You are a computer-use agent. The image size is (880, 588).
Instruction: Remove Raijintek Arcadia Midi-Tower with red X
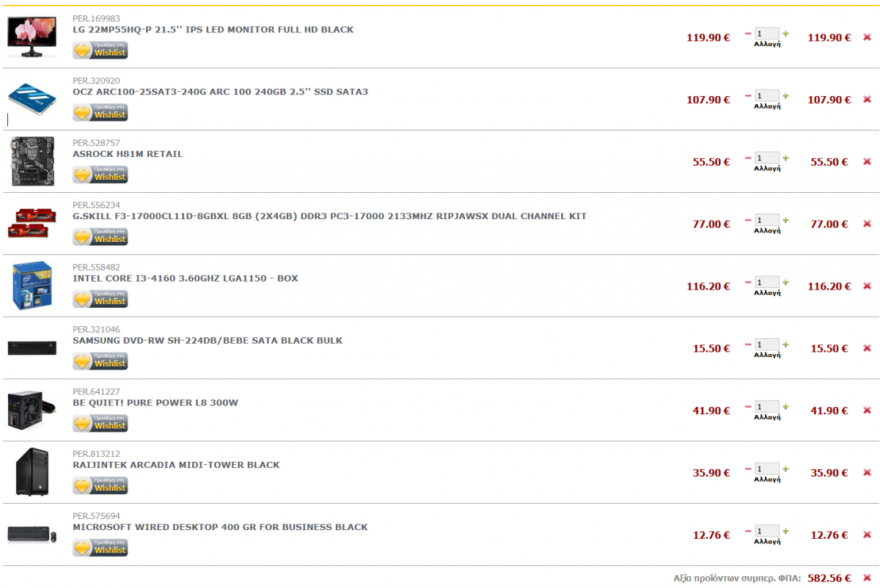867,473
